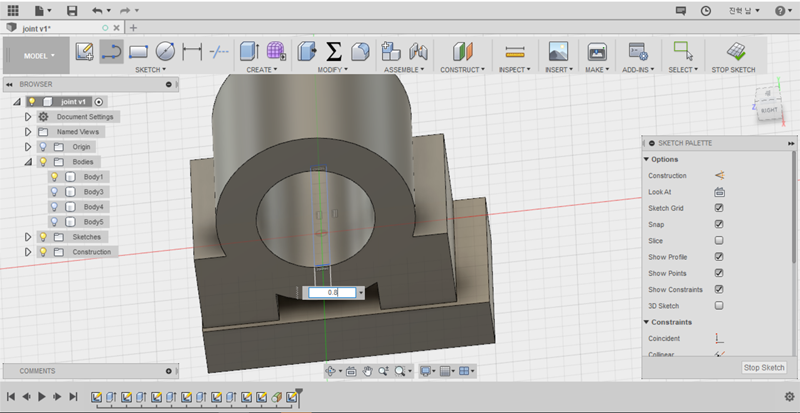
Task: Select the Rectangle sketch tool
Action: 139,50
